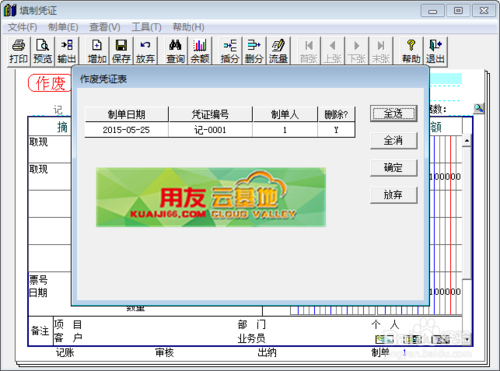
Task: Click the 作废 void stamp
Action: 50,83
